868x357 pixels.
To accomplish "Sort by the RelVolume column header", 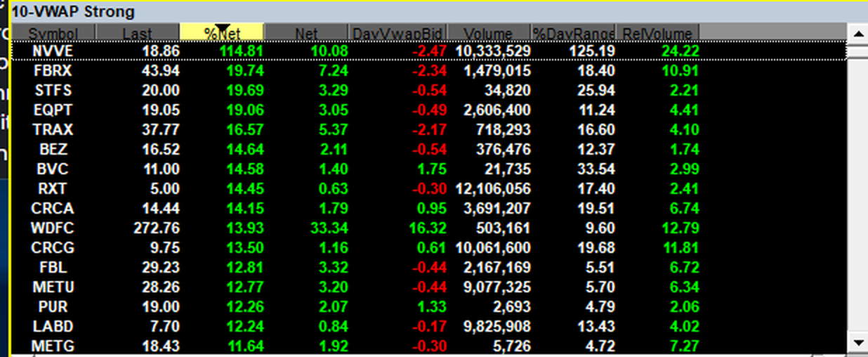I will pos(658,32).
